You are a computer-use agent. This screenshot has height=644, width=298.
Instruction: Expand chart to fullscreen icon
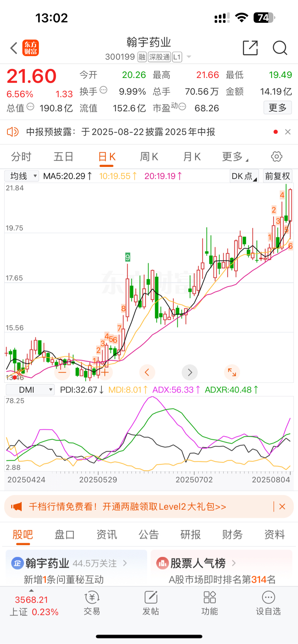tap(232, 372)
